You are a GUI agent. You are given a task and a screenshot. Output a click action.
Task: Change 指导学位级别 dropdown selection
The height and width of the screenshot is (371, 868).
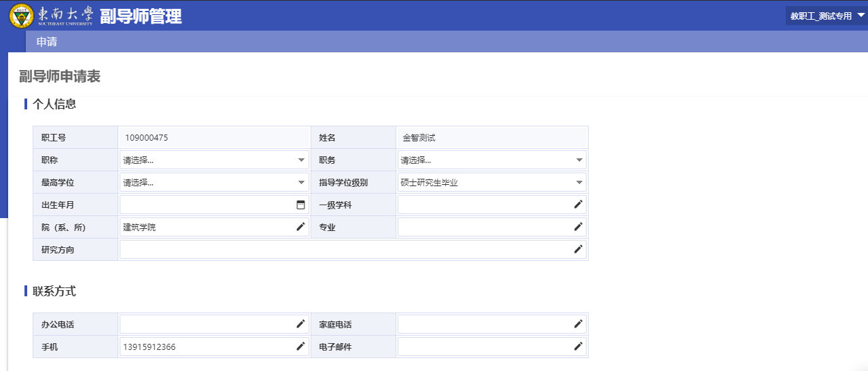coord(491,182)
